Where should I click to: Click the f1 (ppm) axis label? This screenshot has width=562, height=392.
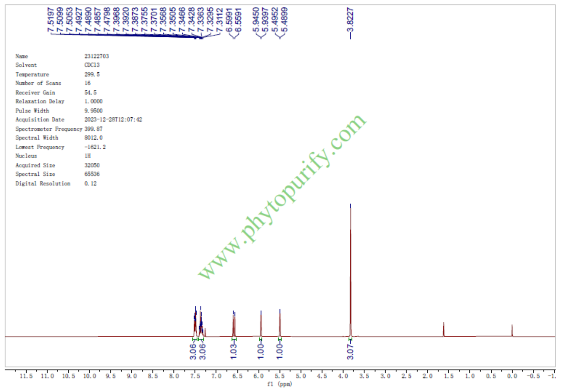(280, 385)
